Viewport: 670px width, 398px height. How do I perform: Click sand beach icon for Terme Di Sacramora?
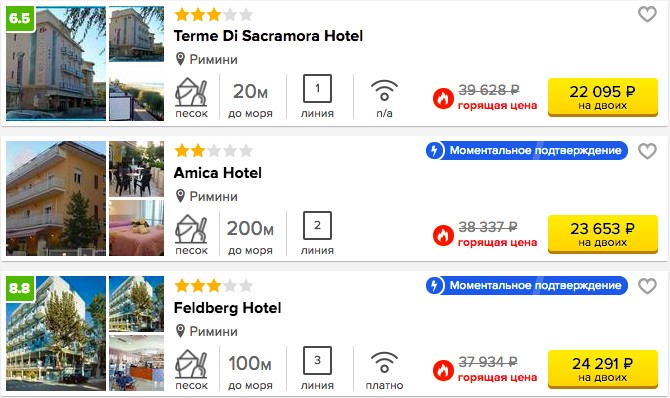(191, 92)
